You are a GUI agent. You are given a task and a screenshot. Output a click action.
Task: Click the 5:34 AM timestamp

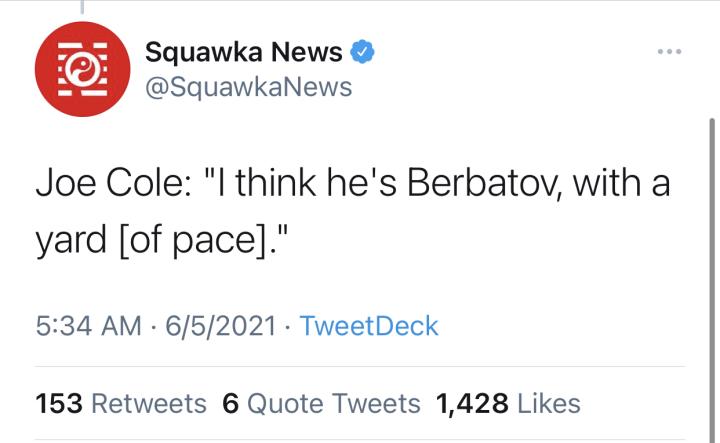coord(88,326)
